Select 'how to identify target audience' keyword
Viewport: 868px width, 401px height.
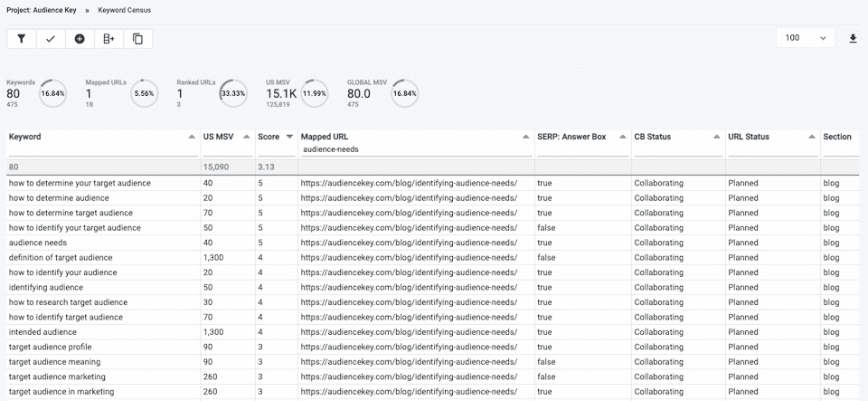[66, 318]
